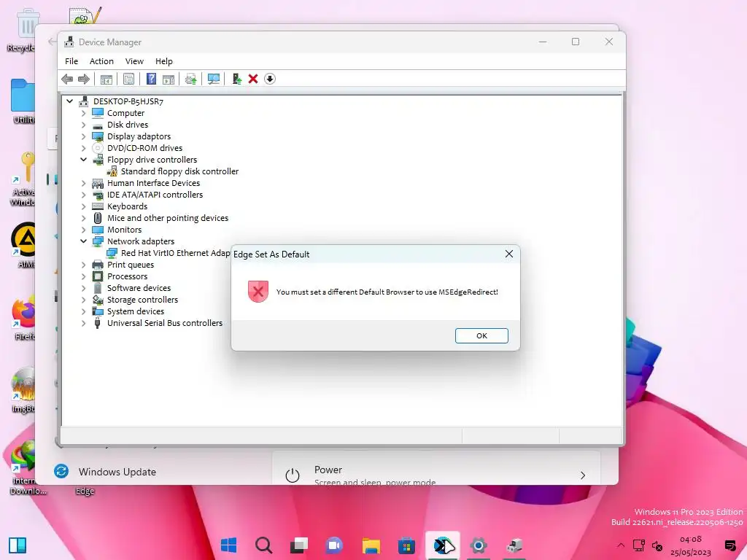Collapse the Floppy drive controllers category
The width and height of the screenshot is (747, 560).
point(84,160)
